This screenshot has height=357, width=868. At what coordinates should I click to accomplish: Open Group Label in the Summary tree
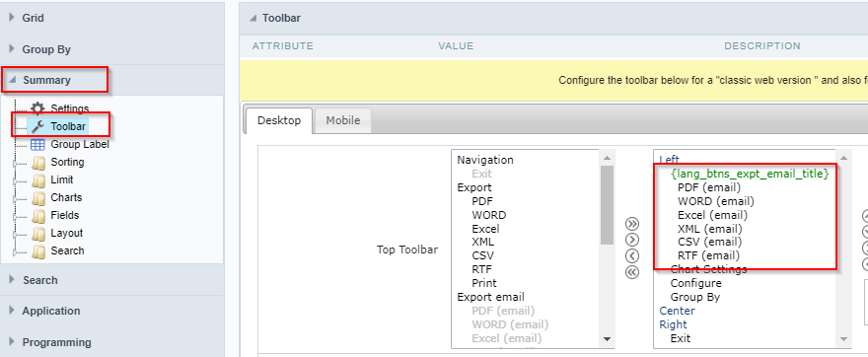coord(80,144)
